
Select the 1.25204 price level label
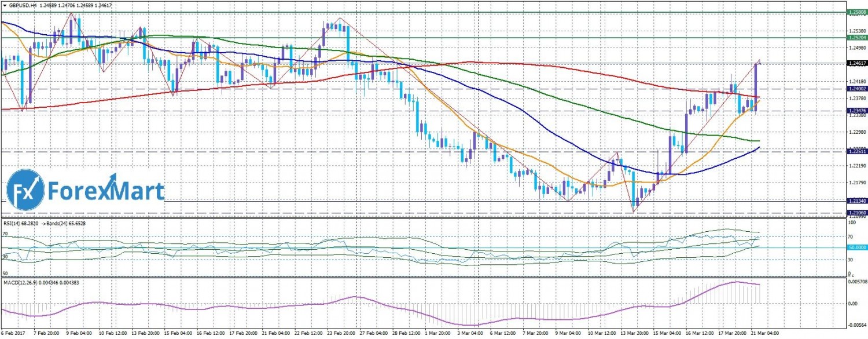click(856, 38)
